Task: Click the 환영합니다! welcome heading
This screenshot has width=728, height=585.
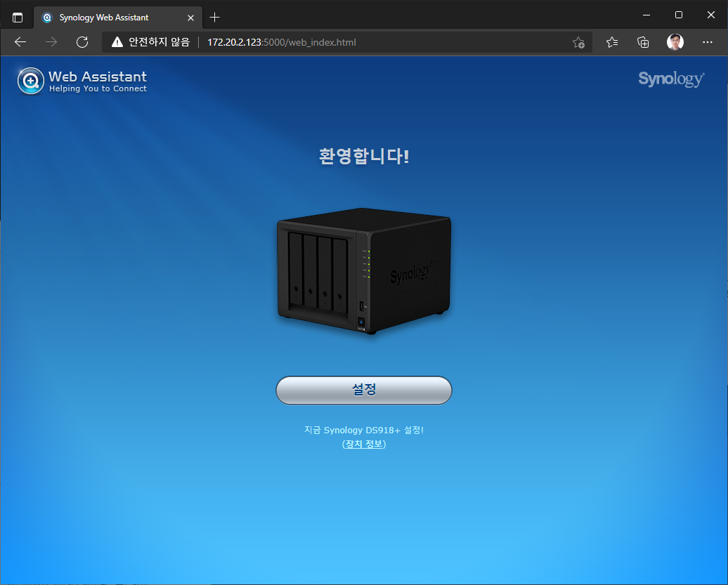Action: click(364, 156)
